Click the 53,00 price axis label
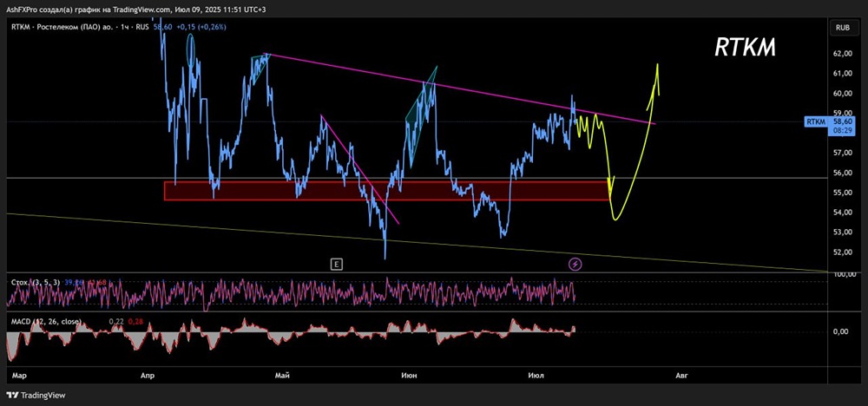The image size is (868, 406). pos(841,232)
